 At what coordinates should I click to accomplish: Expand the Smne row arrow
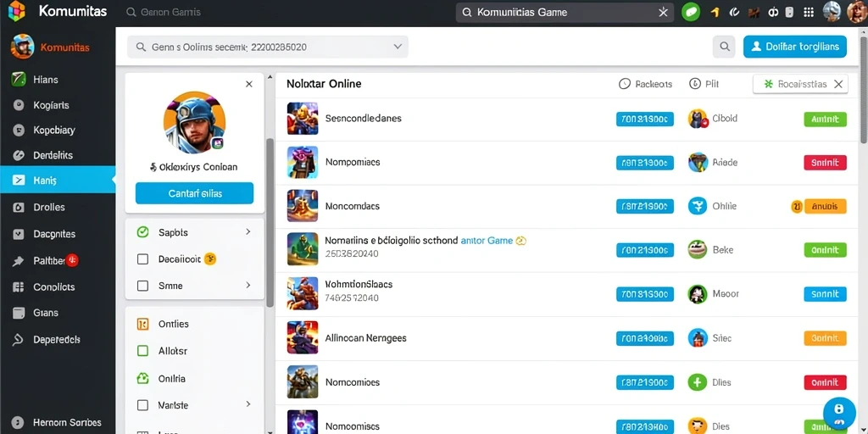pyautogui.click(x=248, y=286)
